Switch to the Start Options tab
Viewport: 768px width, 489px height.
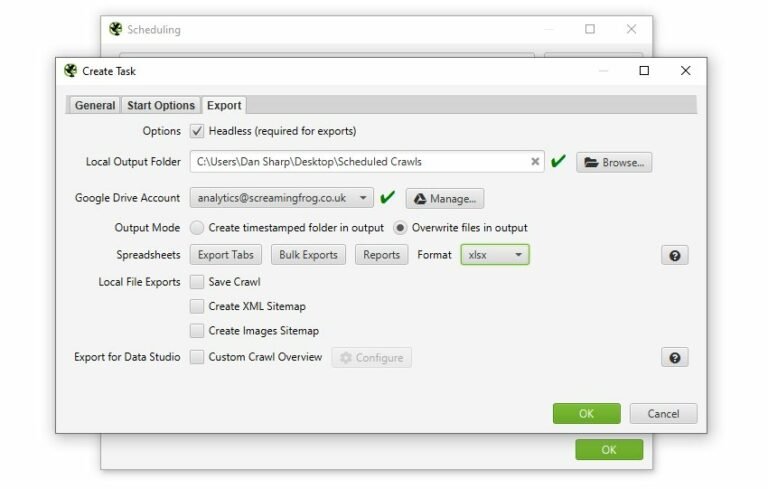coord(160,105)
